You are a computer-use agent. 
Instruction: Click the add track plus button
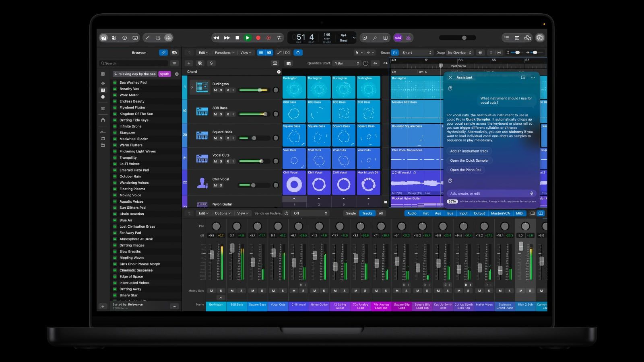tap(189, 63)
